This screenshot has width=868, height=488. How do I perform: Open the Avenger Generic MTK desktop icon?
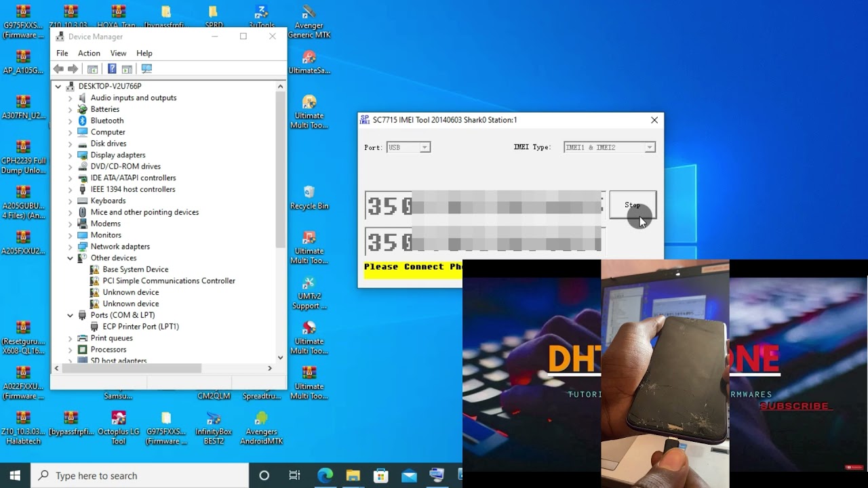click(x=309, y=22)
